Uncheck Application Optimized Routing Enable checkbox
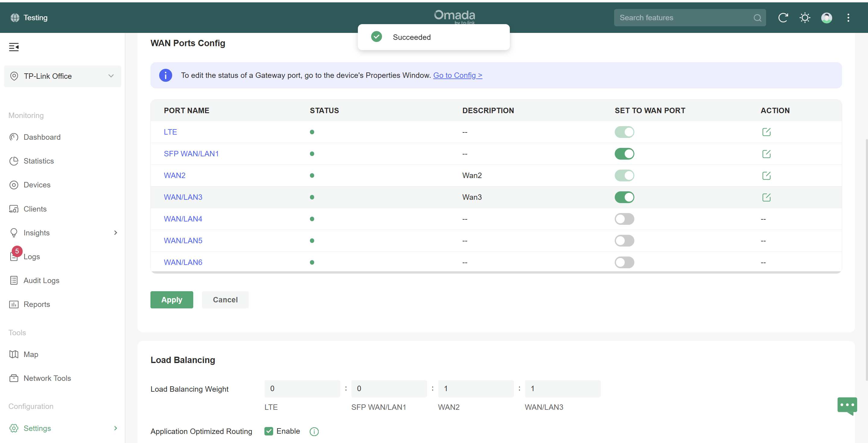Image resolution: width=868 pixels, height=443 pixels. [x=269, y=431]
